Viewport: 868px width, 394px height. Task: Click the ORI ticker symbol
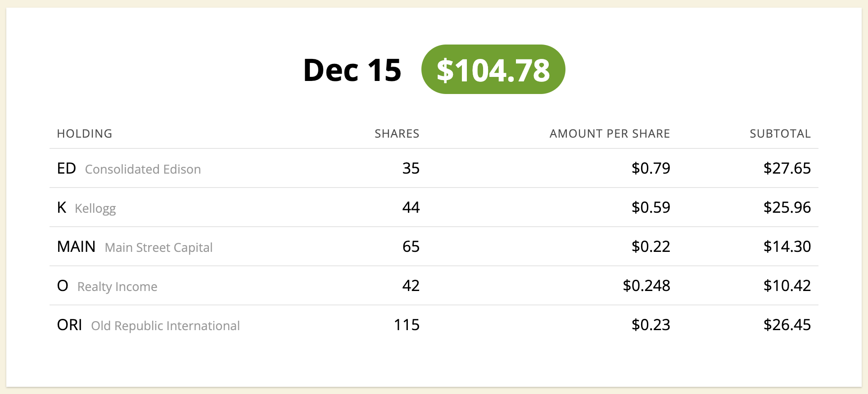(70, 325)
